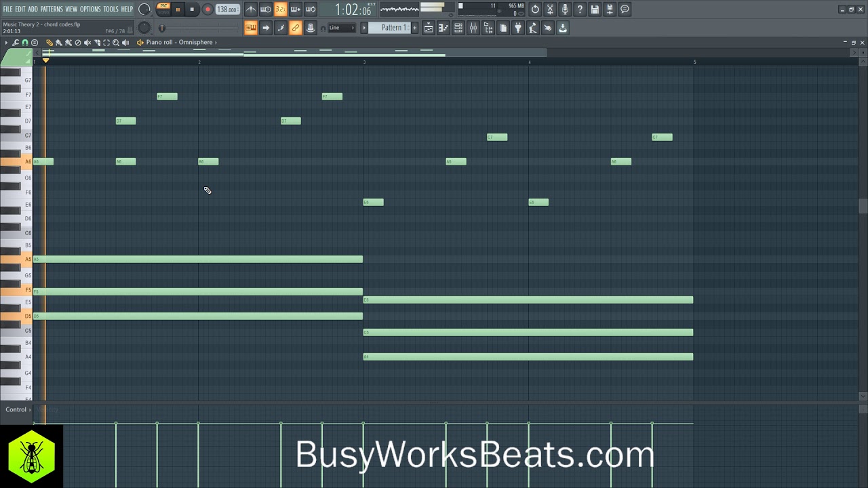Click the microphone recording icon
Screen dimensions: 868x488
565,9
